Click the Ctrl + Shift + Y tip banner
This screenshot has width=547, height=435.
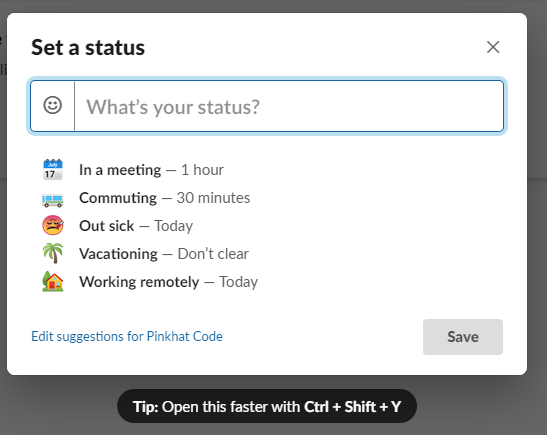[267, 406]
